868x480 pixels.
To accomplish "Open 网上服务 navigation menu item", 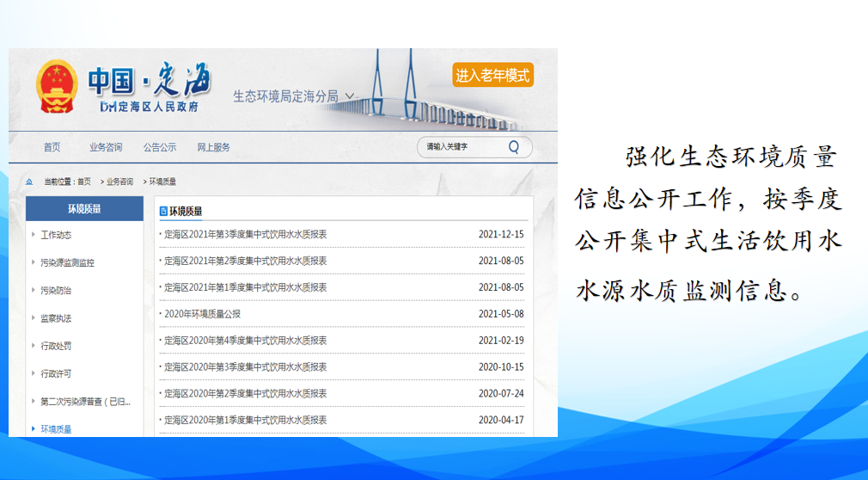I will coord(214,147).
